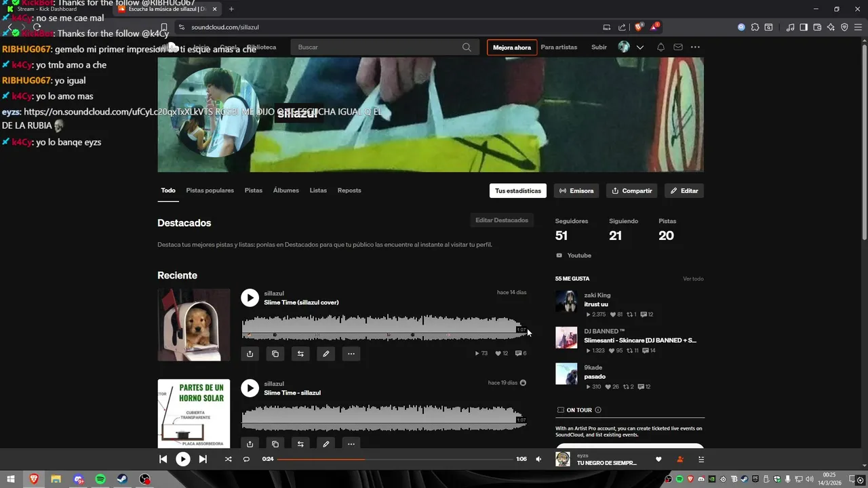
Task: Open zaki King itrust uu thumbnail
Action: click(x=566, y=302)
